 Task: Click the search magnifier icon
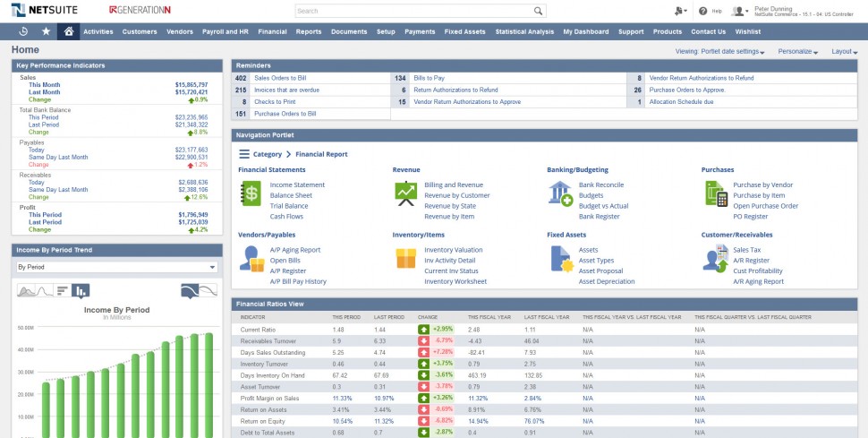pyautogui.click(x=539, y=11)
